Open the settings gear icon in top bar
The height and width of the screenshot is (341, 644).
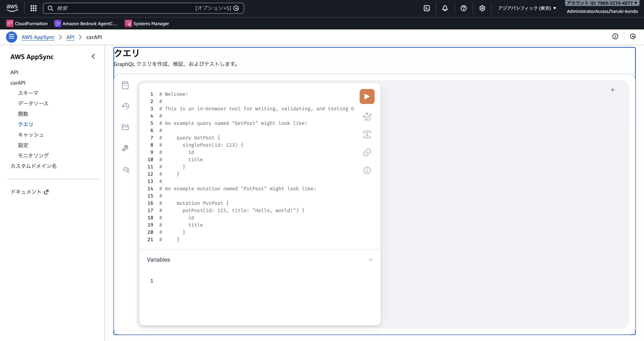tap(482, 8)
